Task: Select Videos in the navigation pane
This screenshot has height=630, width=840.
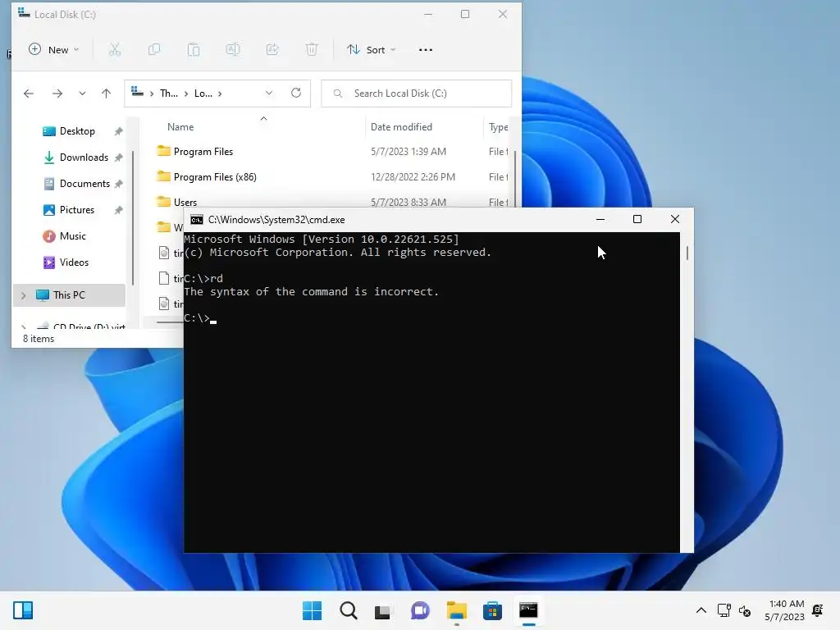Action: click(x=74, y=262)
